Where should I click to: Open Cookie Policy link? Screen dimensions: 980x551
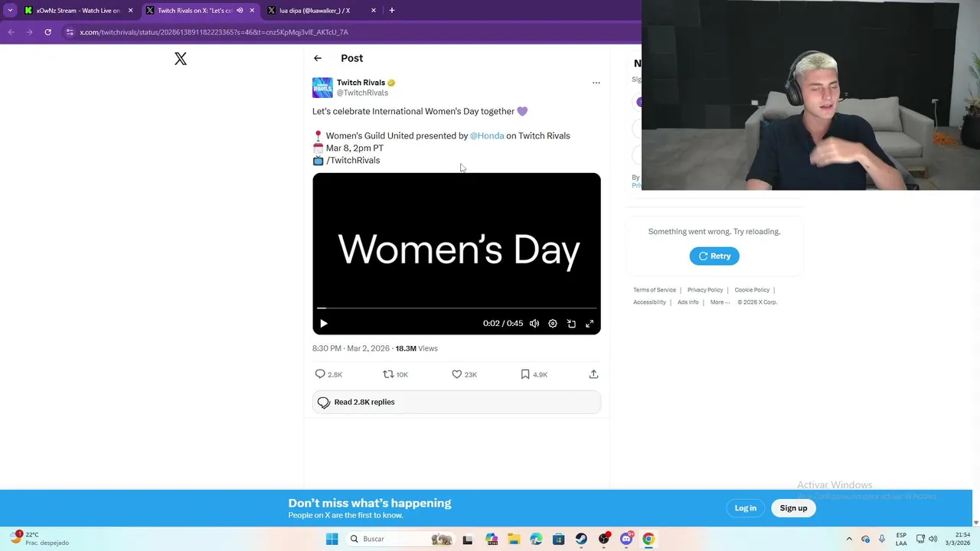coord(752,290)
